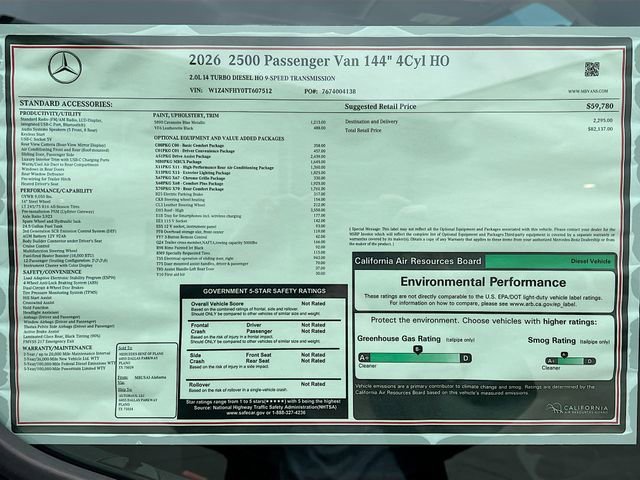Click the PAINT, UPHOLSTERY, TRIM heading
The image size is (640, 480).
coord(186,116)
